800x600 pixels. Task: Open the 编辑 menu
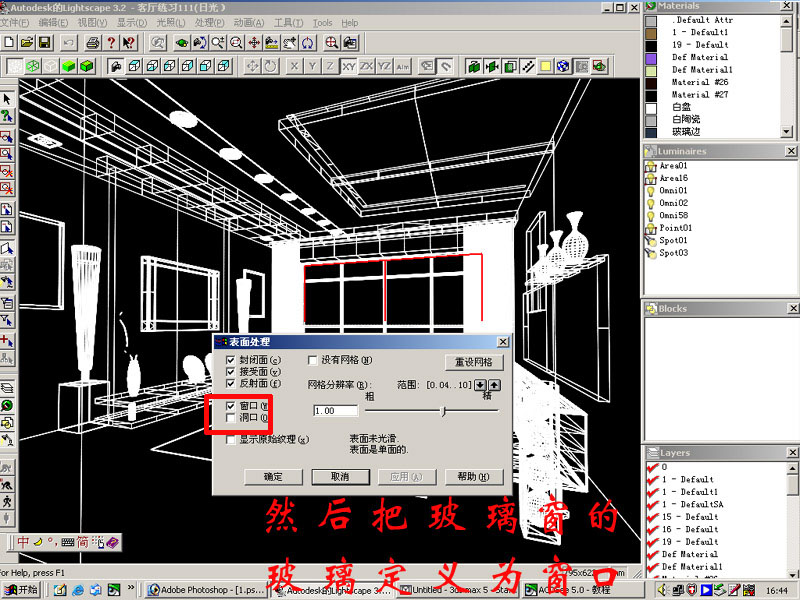click(53, 23)
